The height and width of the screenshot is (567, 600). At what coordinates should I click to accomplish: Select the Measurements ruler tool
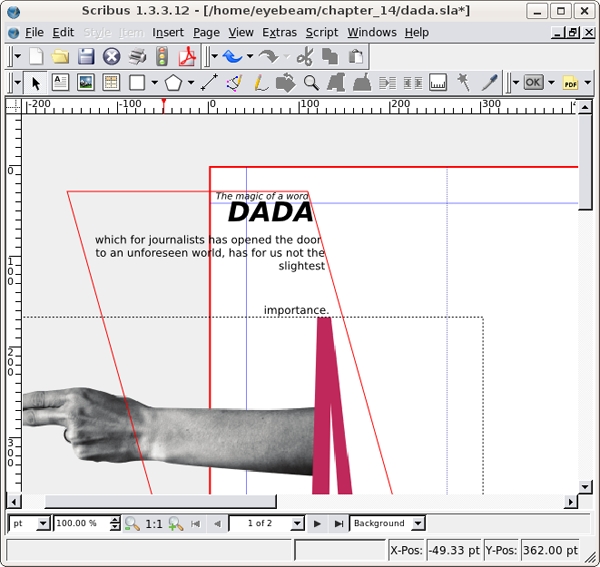[x=438, y=83]
